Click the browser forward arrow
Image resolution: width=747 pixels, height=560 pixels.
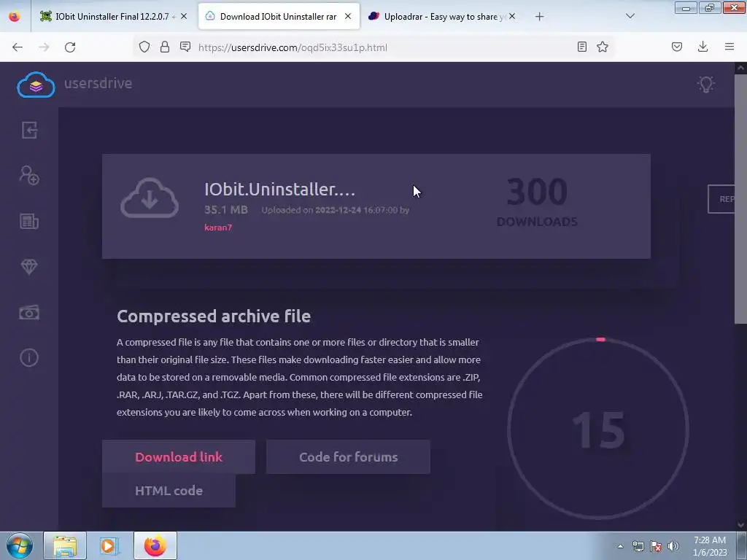click(x=44, y=47)
